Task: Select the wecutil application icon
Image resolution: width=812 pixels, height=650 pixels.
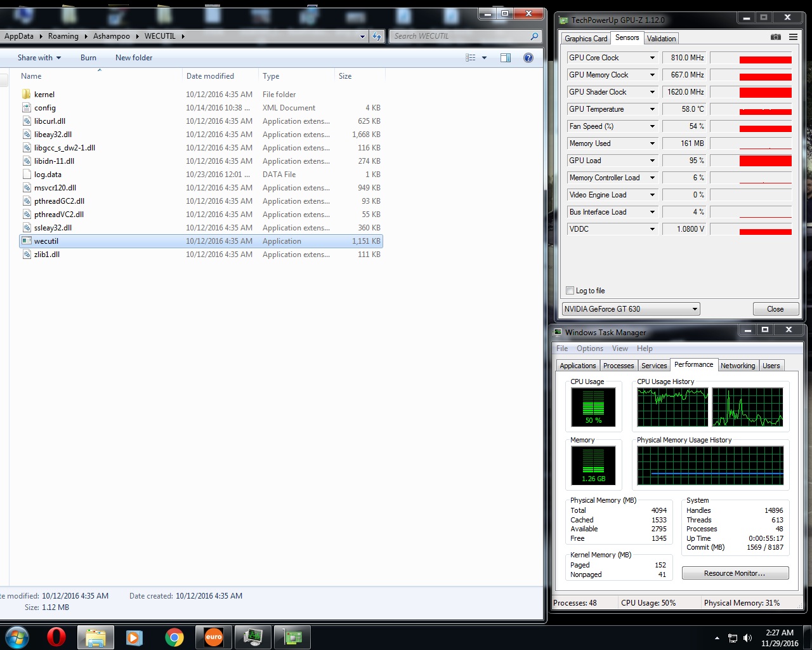Action: (26, 241)
